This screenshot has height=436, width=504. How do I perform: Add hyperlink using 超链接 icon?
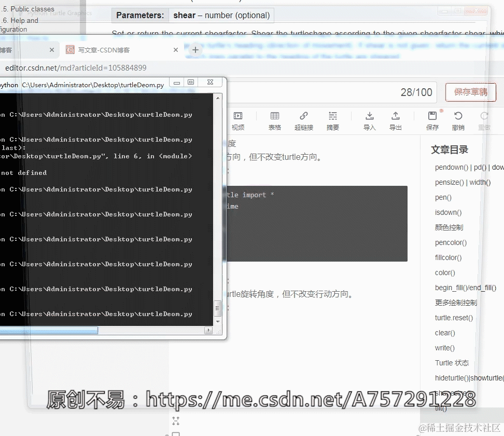pos(304,120)
